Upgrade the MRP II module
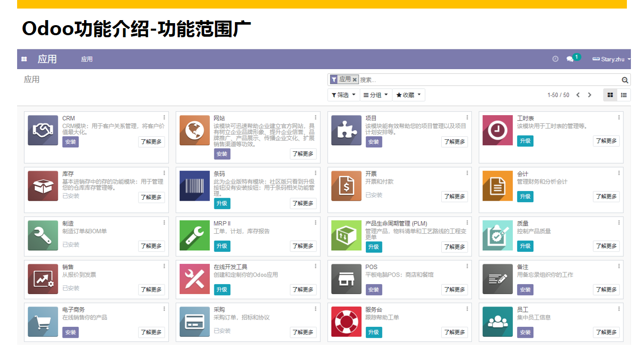This screenshot has height=362, width=644. pyautogui.click(x=222, y=246)
